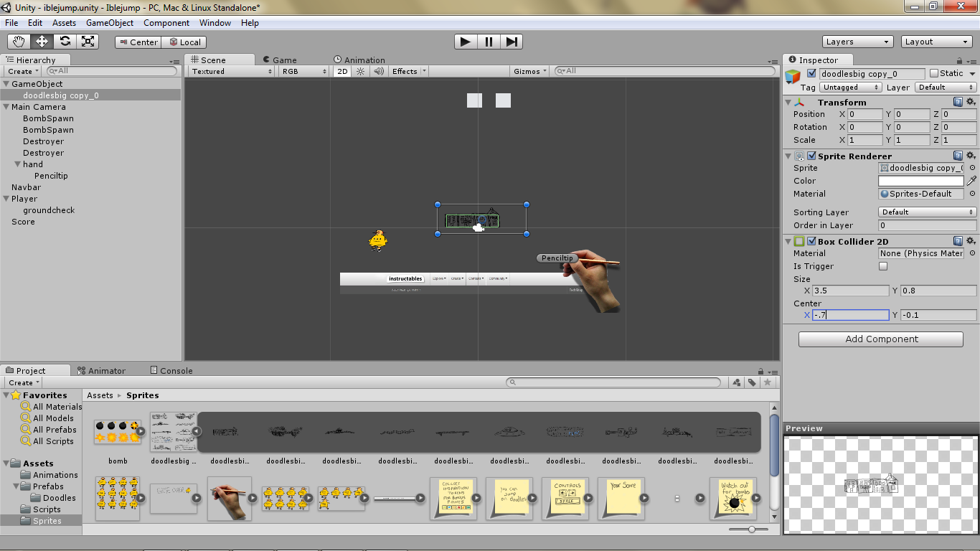
Task: Click the Size X input field
Action: [851, 291]
